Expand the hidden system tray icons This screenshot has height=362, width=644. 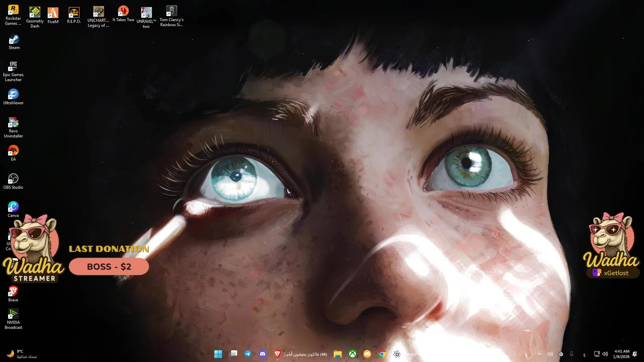point(539,354)
